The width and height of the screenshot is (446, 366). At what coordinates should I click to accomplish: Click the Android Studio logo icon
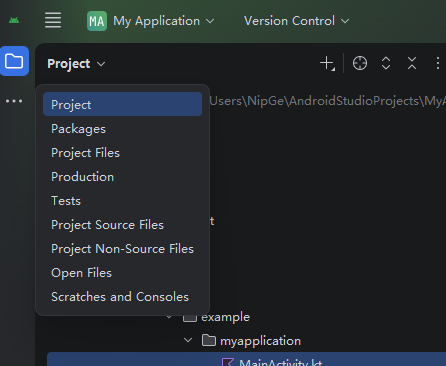pyautogui.click(x=14, y=21)
